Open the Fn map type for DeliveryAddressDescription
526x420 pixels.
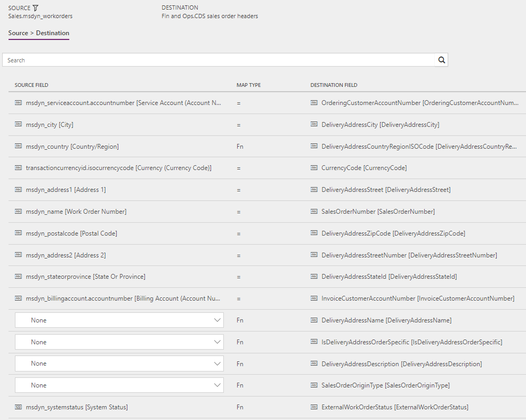click(240, 364)
